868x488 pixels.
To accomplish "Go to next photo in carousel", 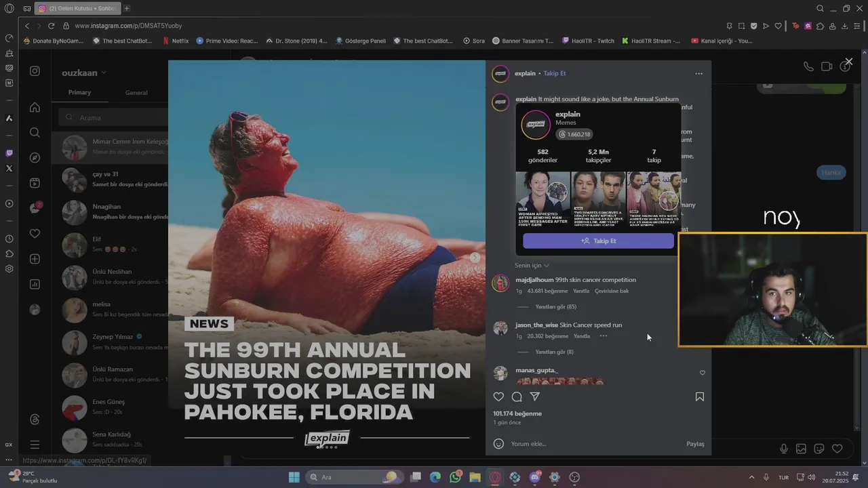I will click(475, 257).
